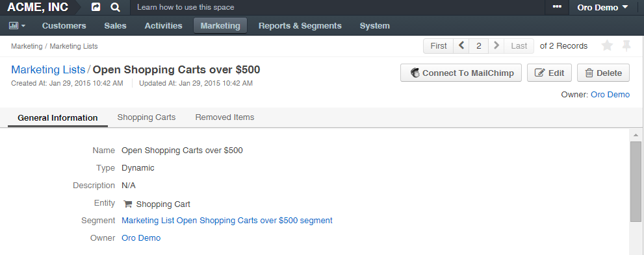The height and width of the screenshot is (255, 644).
Task: Open the System menu
Action: pos(374,26)
